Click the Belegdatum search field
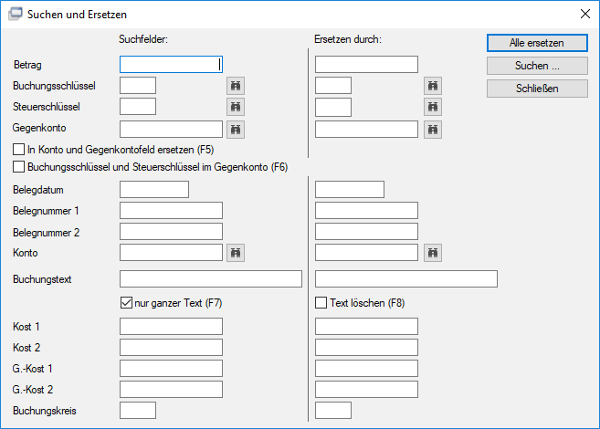The width and height of the screenshot is (600, 429). tap(154, 189)
